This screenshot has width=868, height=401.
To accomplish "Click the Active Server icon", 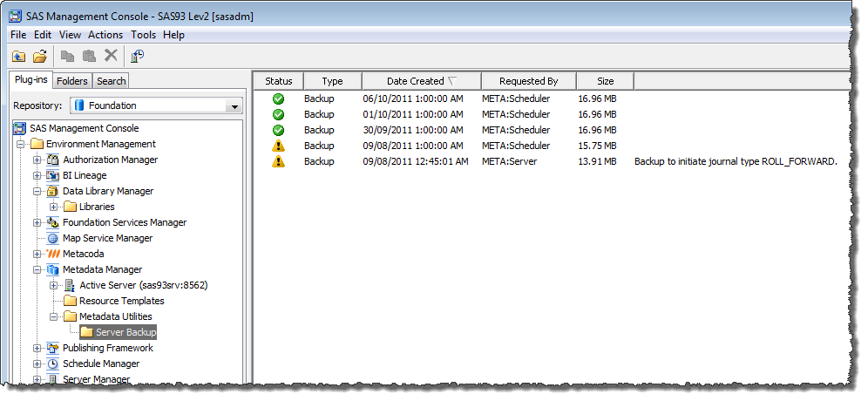I will click(x=70, y=285).
